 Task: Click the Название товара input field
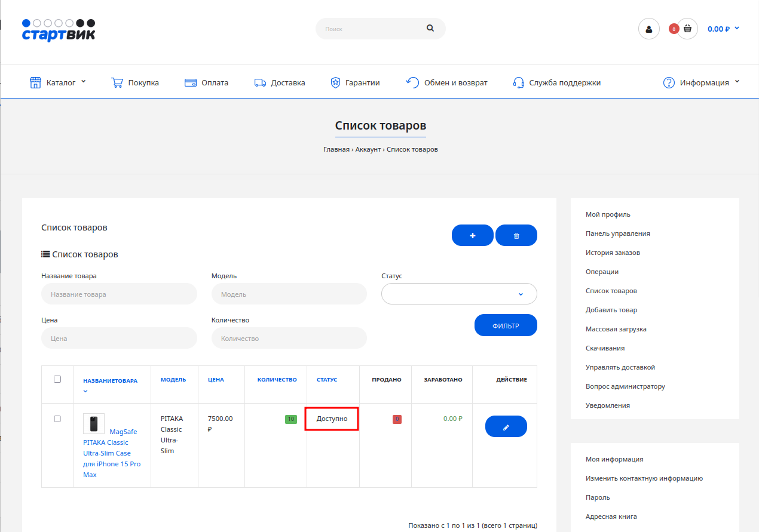click(x=119, y=294)
